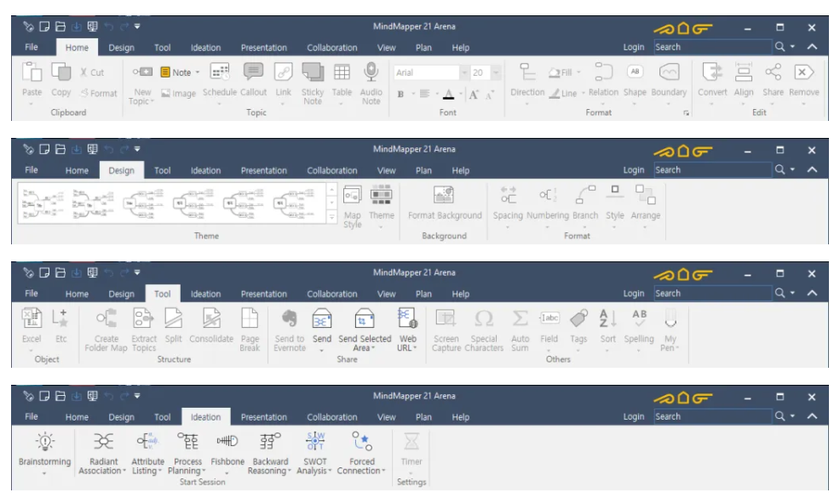Open the Process Planning dropdown
840x504 pixels.
[x=204, y=471]
